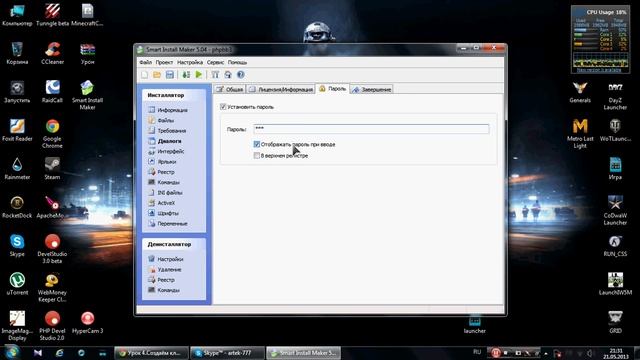Open the Файлы sidebar section

click(x=161, y=120)
